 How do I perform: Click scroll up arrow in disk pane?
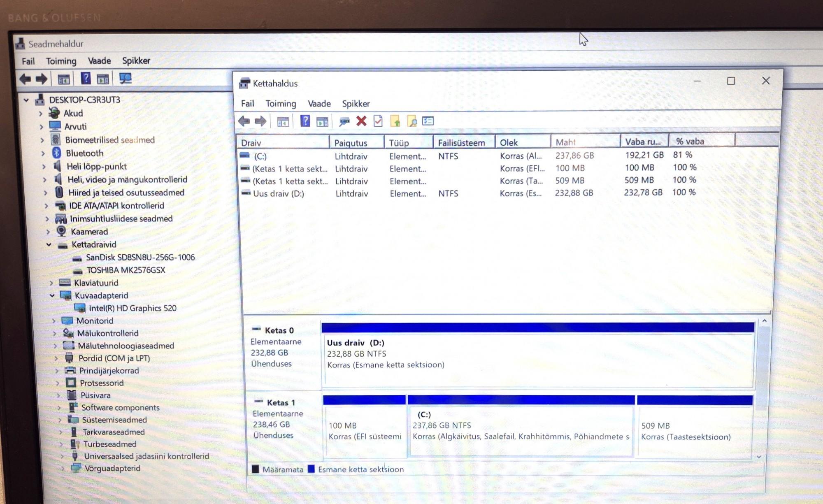coord(764,321)
